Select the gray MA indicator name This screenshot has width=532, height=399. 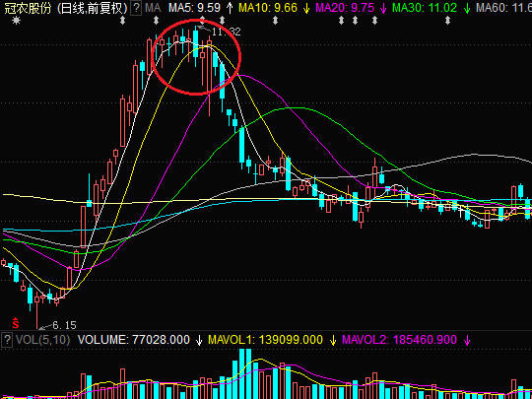tap(153, 8)
